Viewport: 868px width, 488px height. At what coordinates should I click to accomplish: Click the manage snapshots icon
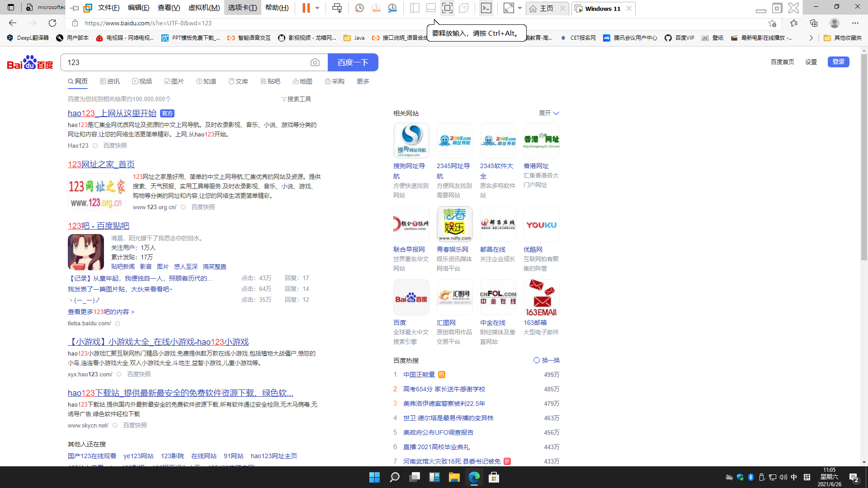coord(392,8)
